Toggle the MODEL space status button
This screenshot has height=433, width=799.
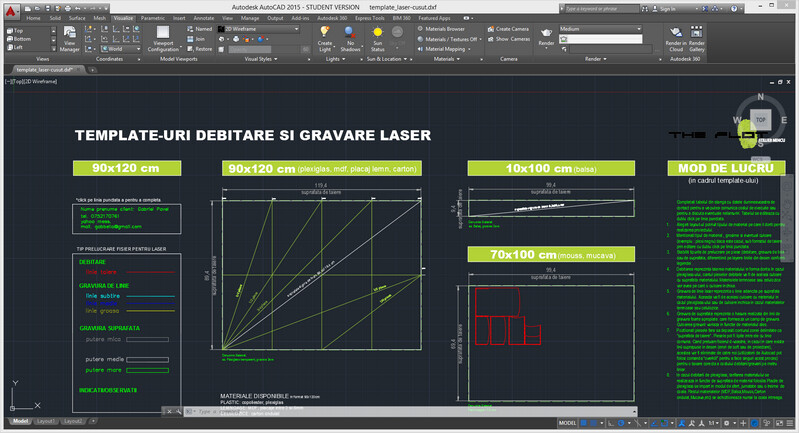(565, 424)
